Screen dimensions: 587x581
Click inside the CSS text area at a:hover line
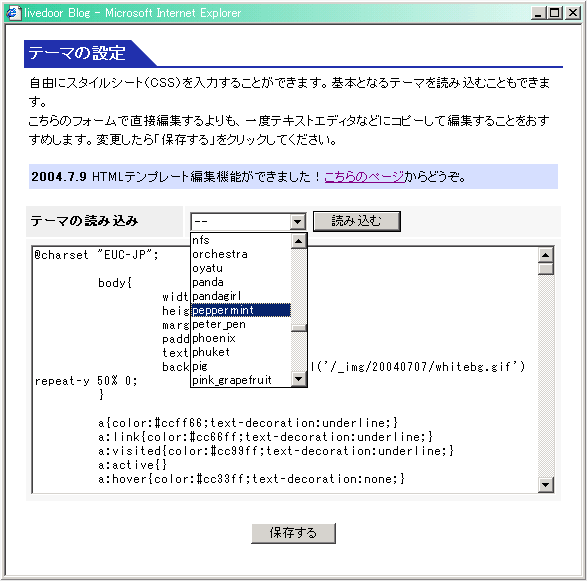coord(251,479)
